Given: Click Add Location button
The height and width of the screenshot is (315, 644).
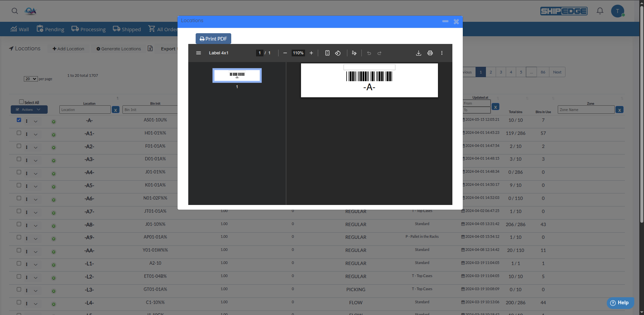Looking at the screenshot, I should [68, 49].
